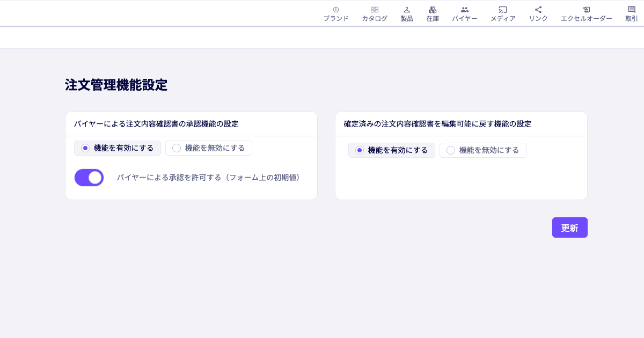Open the 在庫 menu label

(433, 19)
